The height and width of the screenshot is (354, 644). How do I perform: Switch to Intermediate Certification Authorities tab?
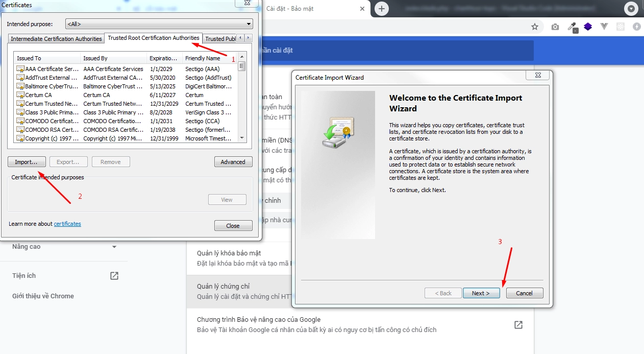[x=56, y=39]
